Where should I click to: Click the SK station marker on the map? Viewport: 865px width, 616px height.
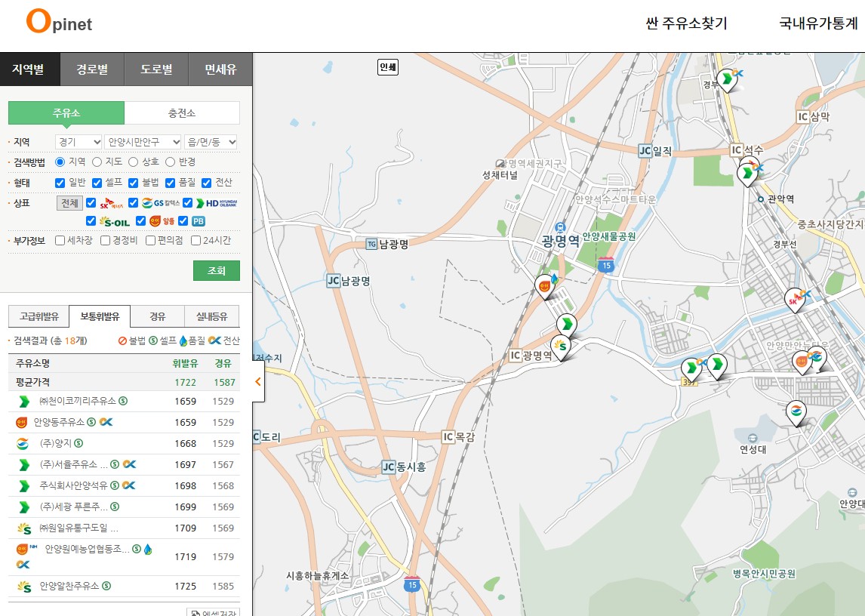pos(794,300)
